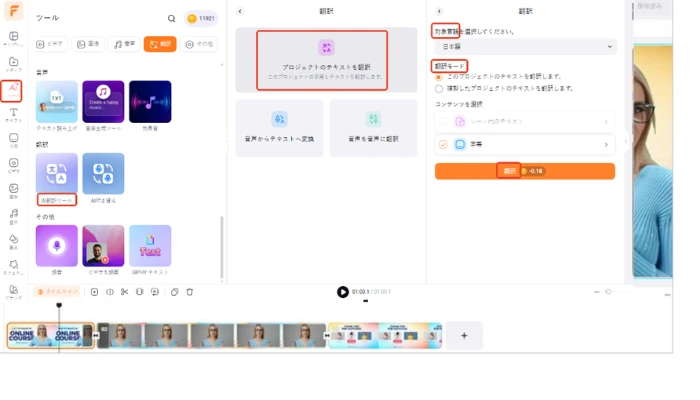Add a new scene with plus button

(x=464, y=335)
